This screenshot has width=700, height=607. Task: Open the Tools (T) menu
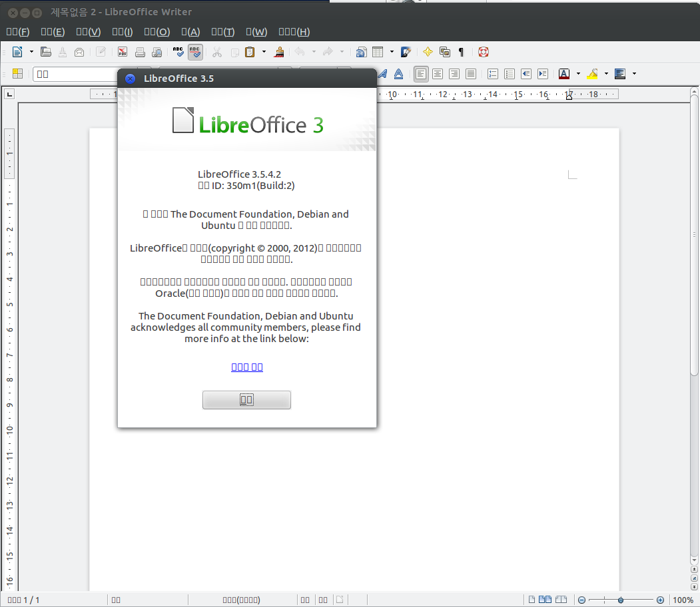(x=223, y=32)
